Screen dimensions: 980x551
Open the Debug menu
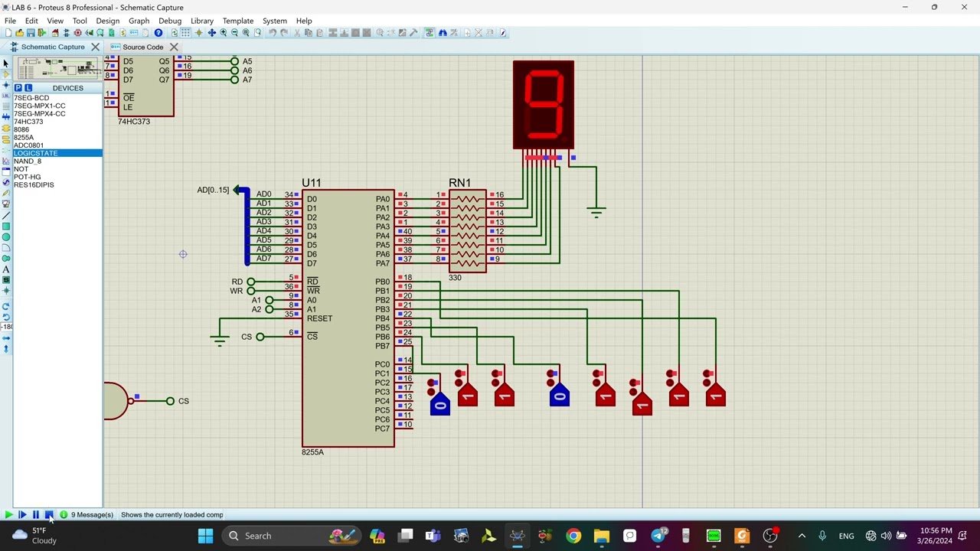point(169,21)
